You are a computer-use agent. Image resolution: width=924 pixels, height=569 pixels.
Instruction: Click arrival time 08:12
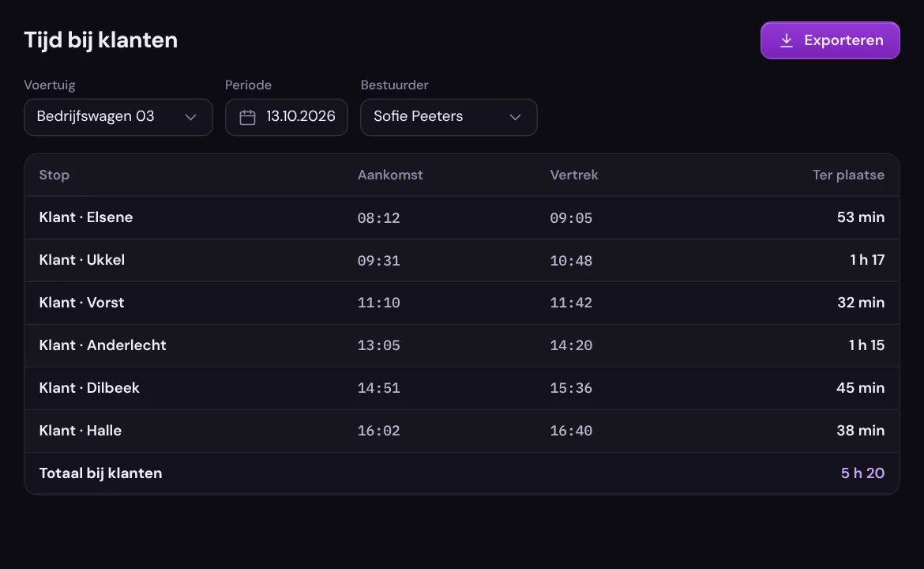379,218
